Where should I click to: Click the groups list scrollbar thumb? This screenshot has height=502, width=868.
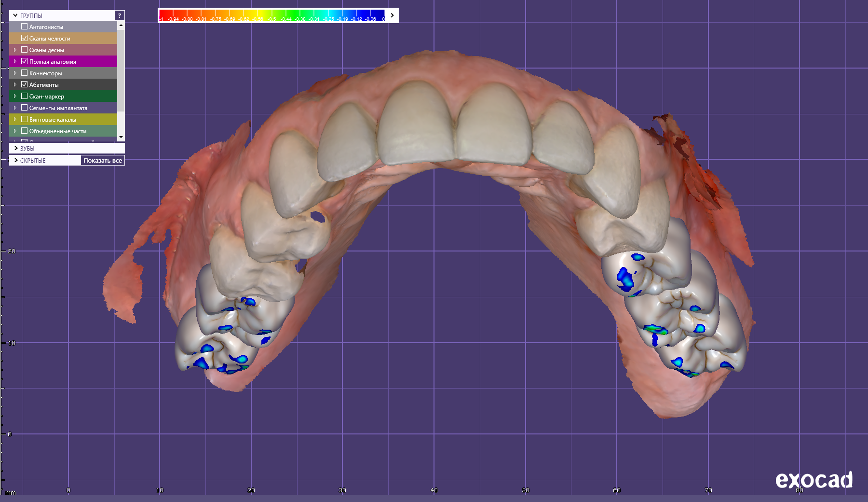121,70
